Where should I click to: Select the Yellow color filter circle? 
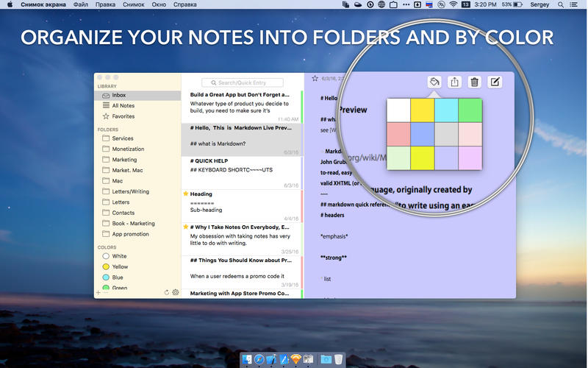[106, 267]
